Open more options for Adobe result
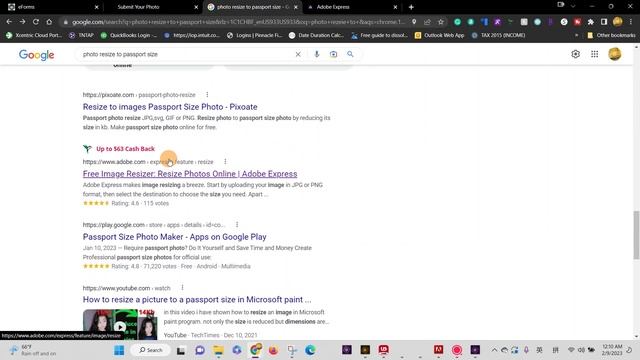Viewport: 640px width, 360px height. (225, 162)
